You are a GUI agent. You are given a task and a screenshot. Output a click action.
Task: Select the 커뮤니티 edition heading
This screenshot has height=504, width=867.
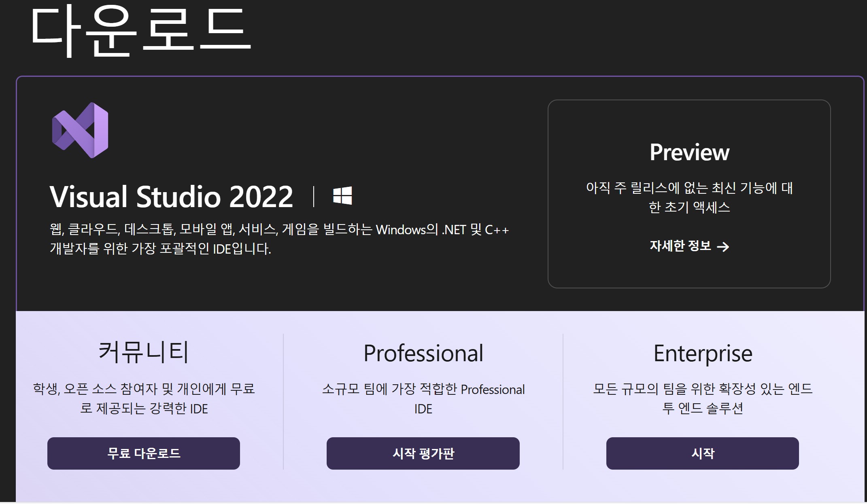(x=144, y=352)
